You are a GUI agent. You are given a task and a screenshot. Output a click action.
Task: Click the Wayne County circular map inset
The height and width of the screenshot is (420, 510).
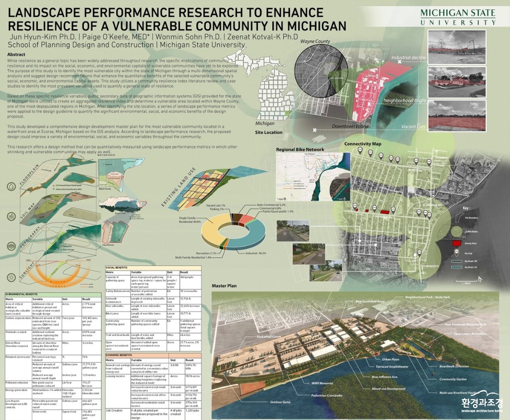321,70
